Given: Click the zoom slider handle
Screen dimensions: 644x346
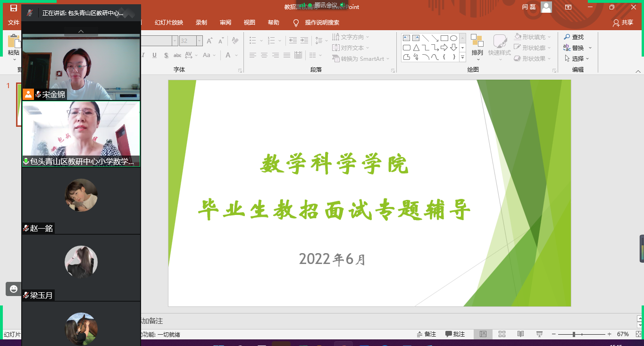Looking at the screenshot, I should [x=574, y=334].
